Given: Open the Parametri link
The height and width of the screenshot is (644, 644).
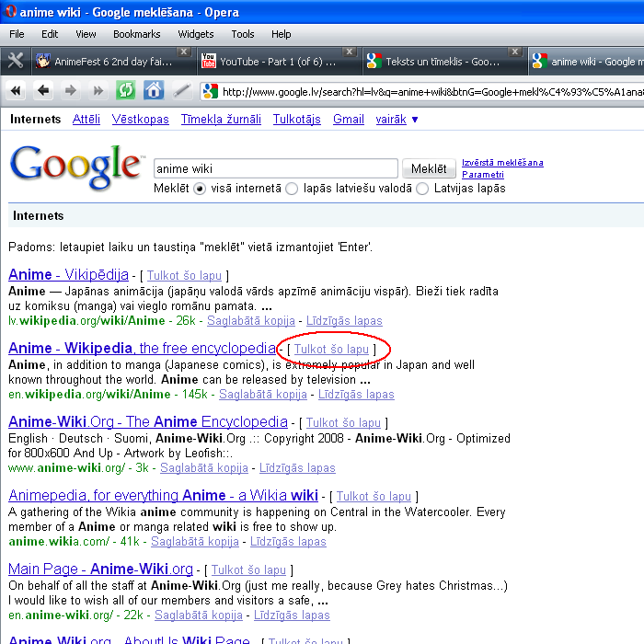Looking at the screenshot, I should click(x=483, y=175).
